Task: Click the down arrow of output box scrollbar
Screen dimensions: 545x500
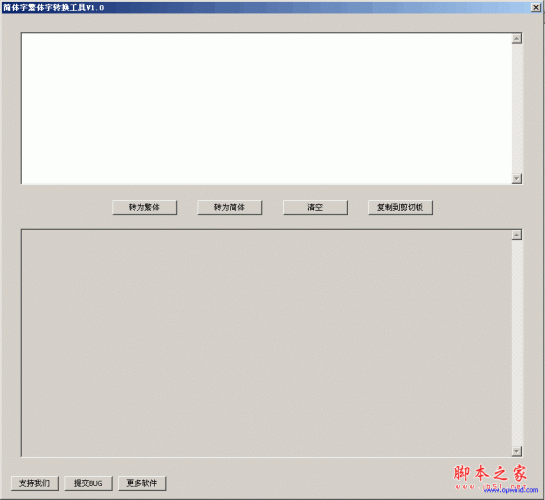Action: [x=517, y=451]
